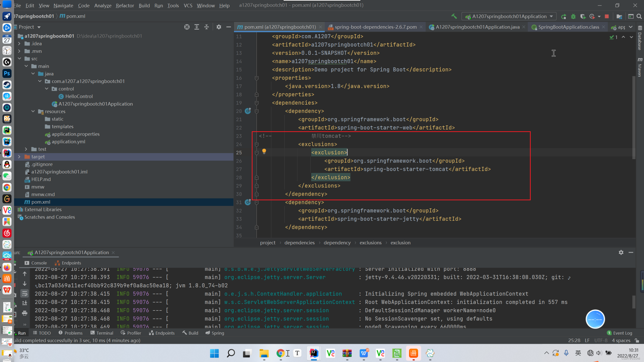
Task: Toggle fold marker on line 24 exclusions
Action: pyautogui.click(x=257, y=144)
